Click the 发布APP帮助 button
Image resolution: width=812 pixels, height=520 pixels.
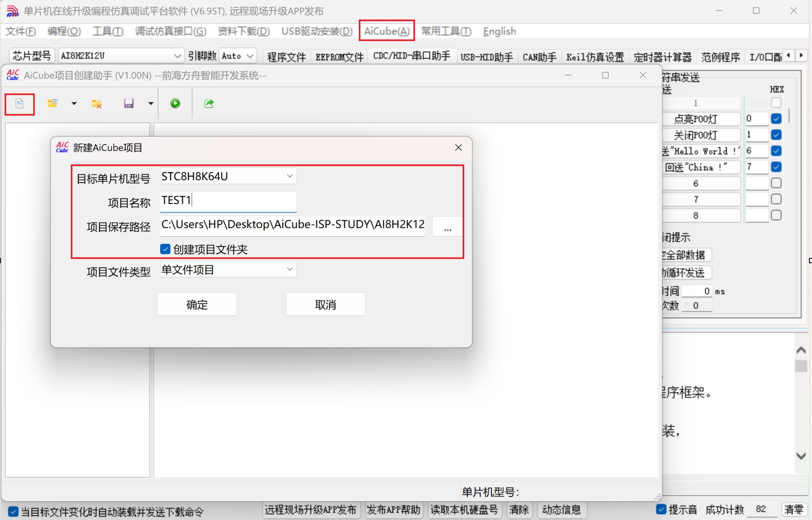[x=393, y=510]
